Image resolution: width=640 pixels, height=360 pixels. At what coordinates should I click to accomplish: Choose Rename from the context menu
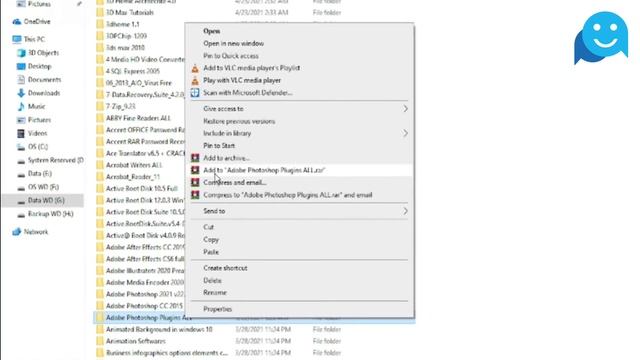215,293
